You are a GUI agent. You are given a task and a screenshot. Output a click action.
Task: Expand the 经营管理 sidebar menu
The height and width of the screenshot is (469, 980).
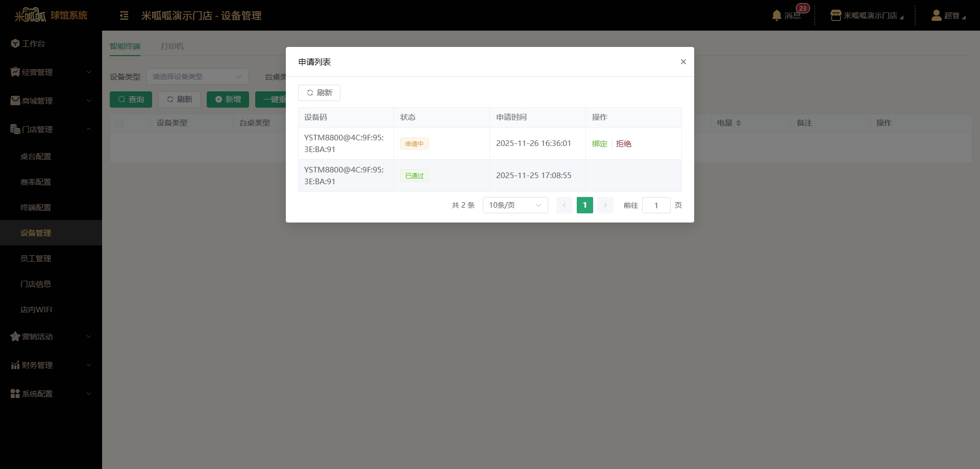click(x=51, y=72)
